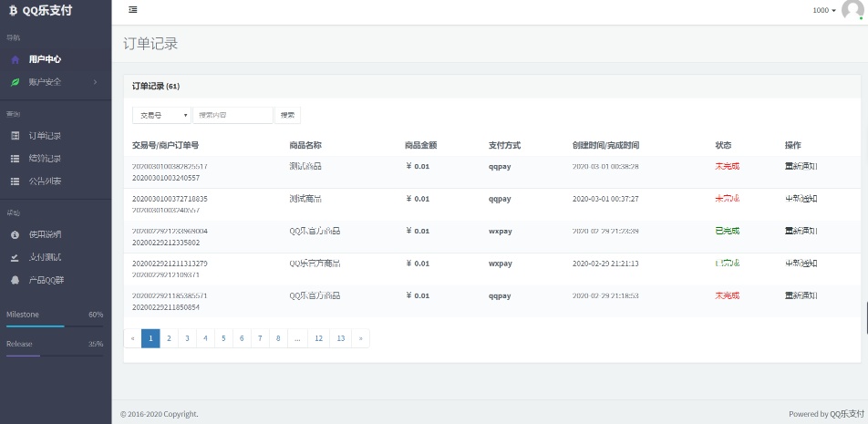Viewport: 868px width, 424px height.
Task: Open the 交易号 search type dropdown
Action: click(161, 116)
